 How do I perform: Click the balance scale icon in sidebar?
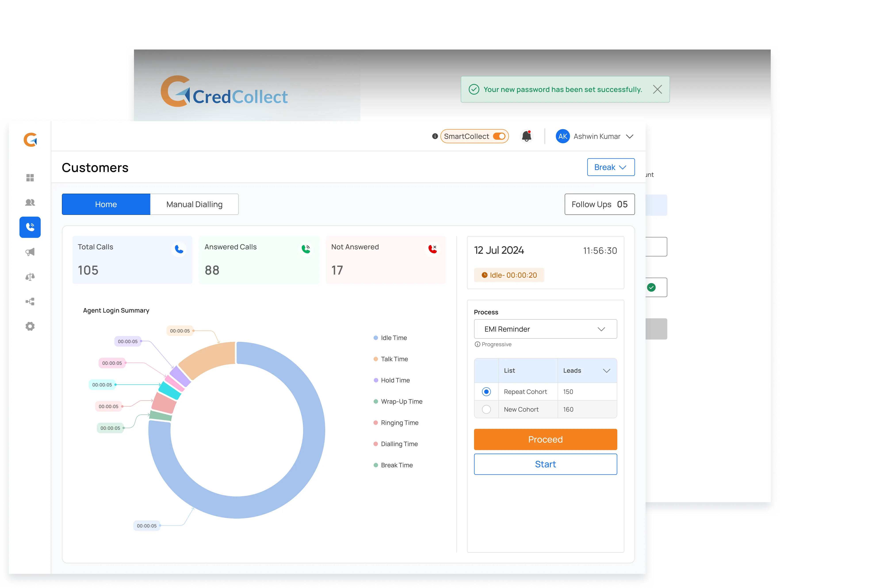[x=30, y=277]
